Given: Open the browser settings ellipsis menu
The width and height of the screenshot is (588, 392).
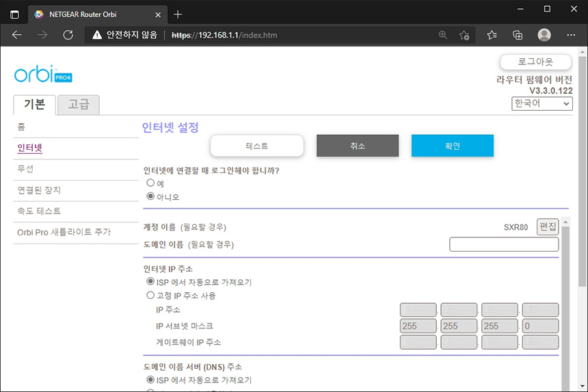Looking at the screenshot, I should pos(571,35).
